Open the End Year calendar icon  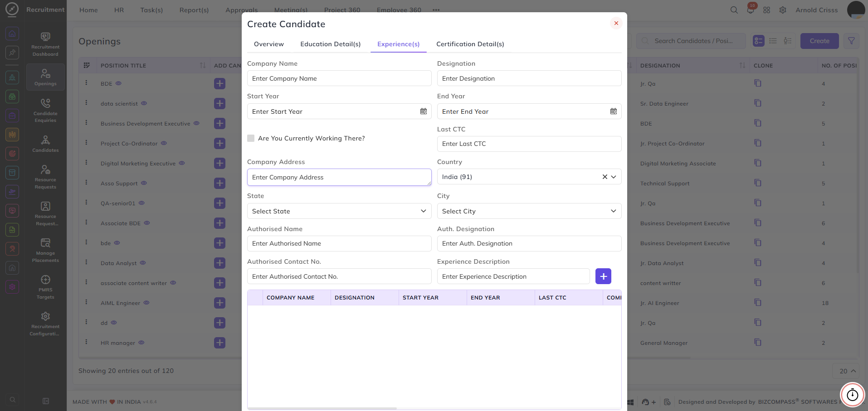pos(614,111)
